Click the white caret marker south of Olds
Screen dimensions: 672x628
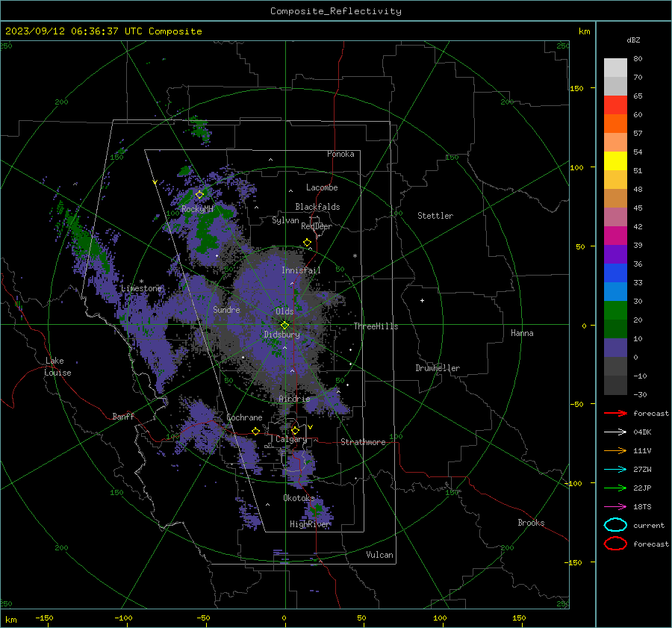tap(284, 348)
